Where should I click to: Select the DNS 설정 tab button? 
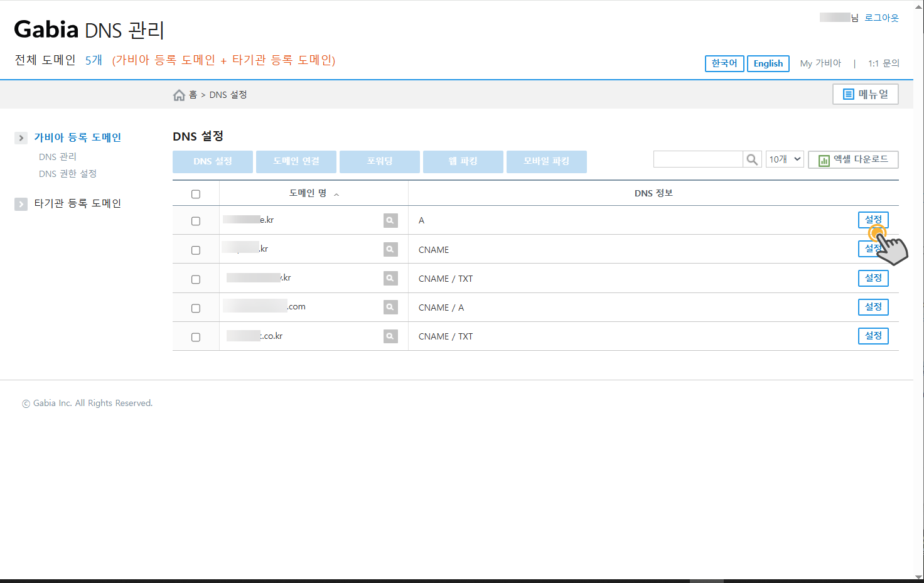(x=213, y=161)
